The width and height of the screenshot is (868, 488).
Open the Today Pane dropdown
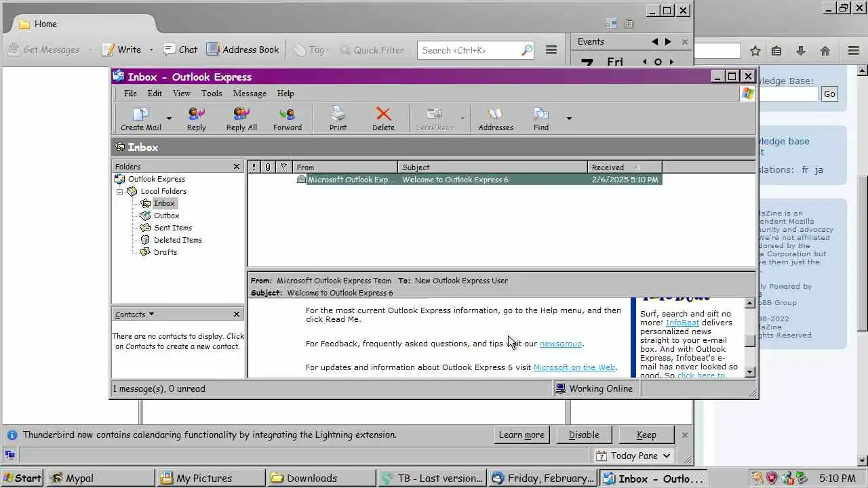click(634, 455)
